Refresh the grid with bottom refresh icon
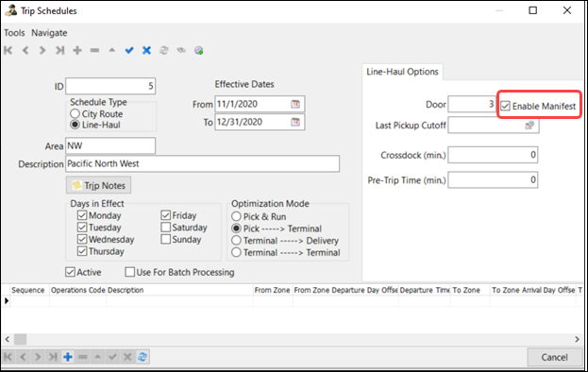Screen dimensions: 588x372 pos(143,357)
